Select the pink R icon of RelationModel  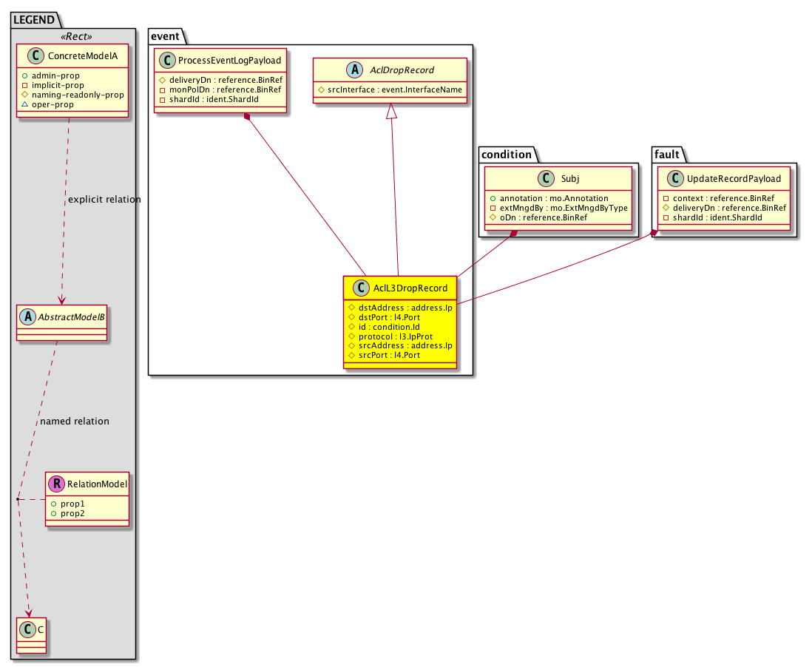point(56,484)
